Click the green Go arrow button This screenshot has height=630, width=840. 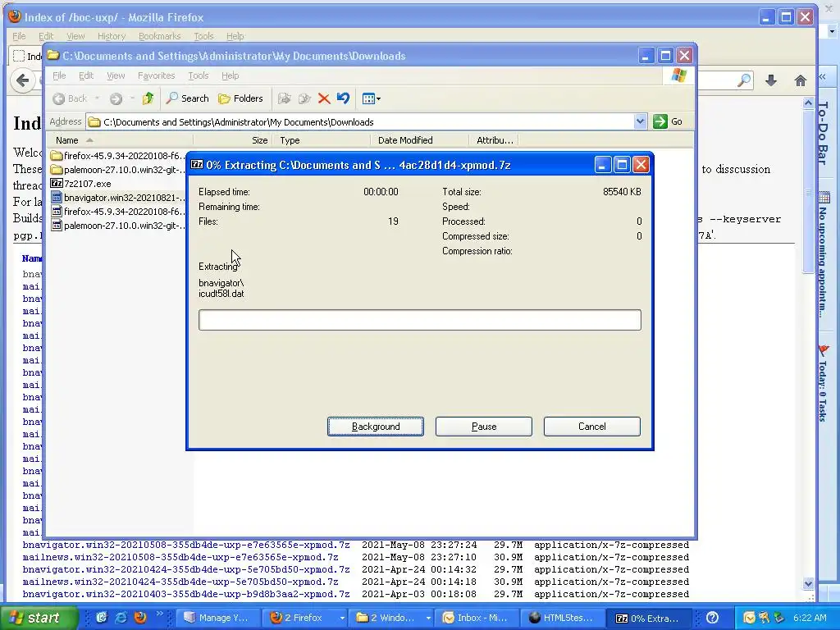coord(668,121)
